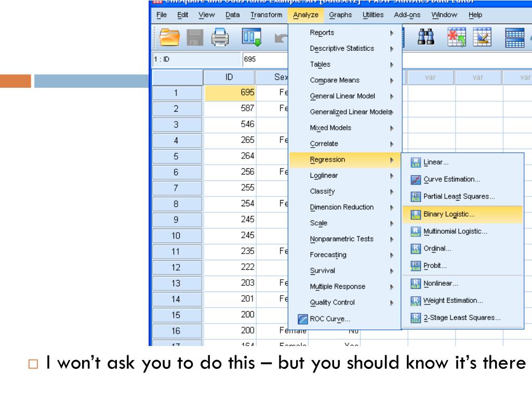Image resolution: width=532 pixels, height=399 pixels.
Task: Expand the Loglinear submenu arrow
Action: tap(392, 176)
